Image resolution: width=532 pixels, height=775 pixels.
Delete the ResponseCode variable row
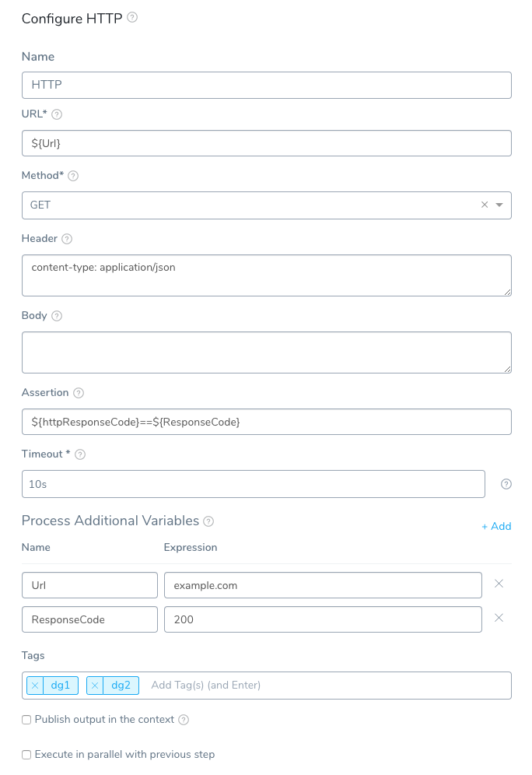tap(499, 618)
